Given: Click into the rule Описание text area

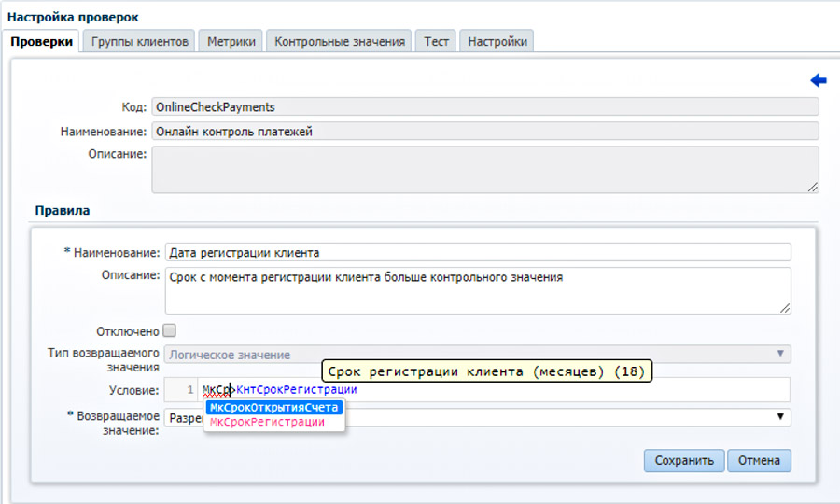Looking at the screenshot, I should coord(477,290).
